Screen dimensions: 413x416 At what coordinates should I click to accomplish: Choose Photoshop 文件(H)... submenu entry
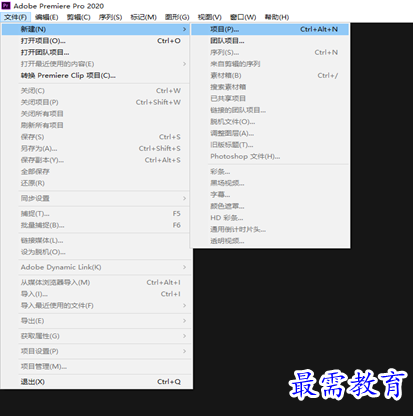point(270,156)
